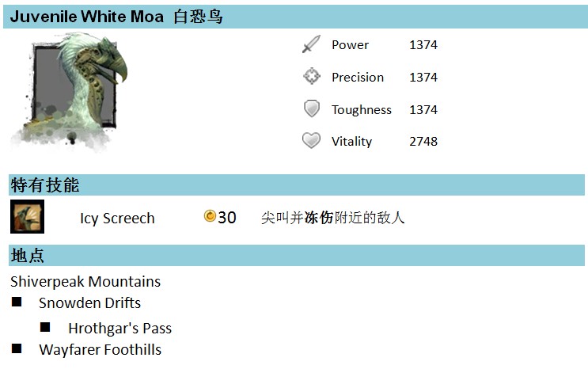The width and height of the screenshot is (588, 388).
Task: Click the Snowden Drifts bullet marker
Action: [17, 302]
